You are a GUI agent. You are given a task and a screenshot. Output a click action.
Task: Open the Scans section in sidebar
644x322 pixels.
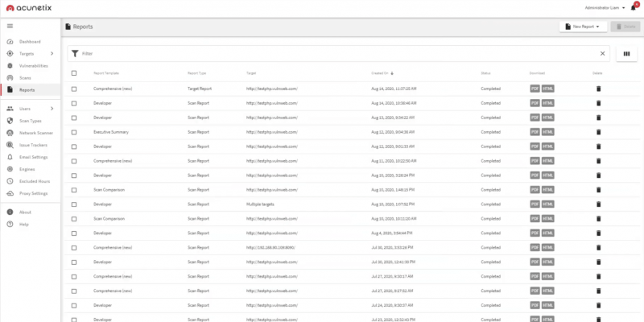click(25, 77)
